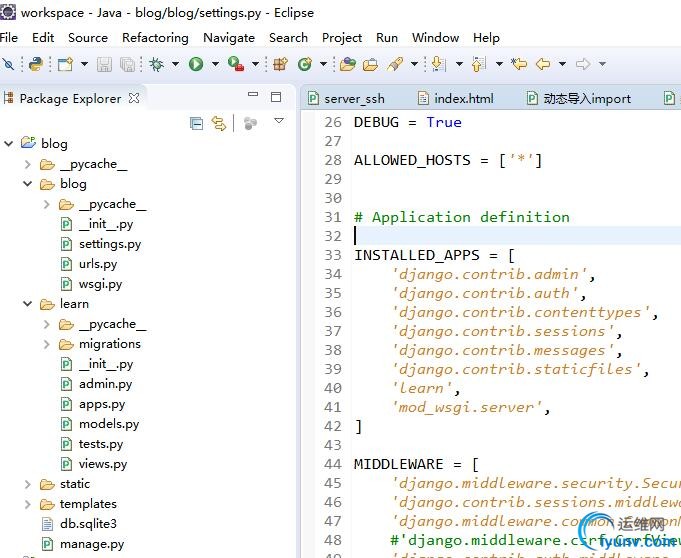Open the Run button dropdown arrow
The width and height of the screenshot is (681, 558).
(x=214, y=64)
